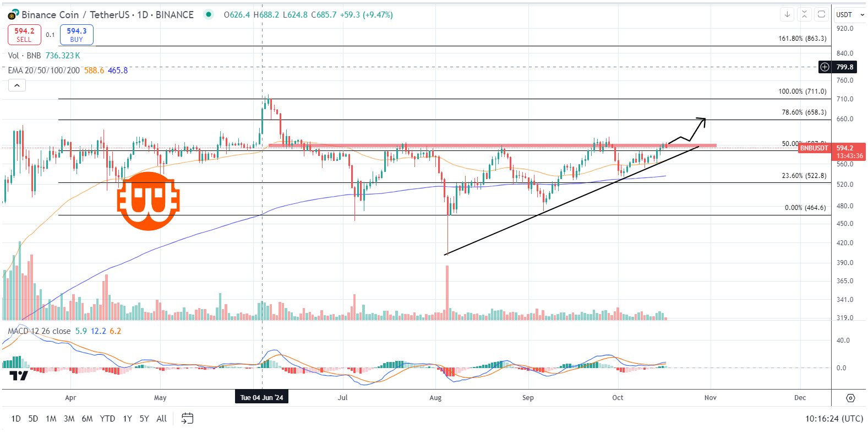Image resolution: width=868 pixels, height=432 pixels.
Task: Click the 420.0 price axis label
Action: [x=845, y=243]
